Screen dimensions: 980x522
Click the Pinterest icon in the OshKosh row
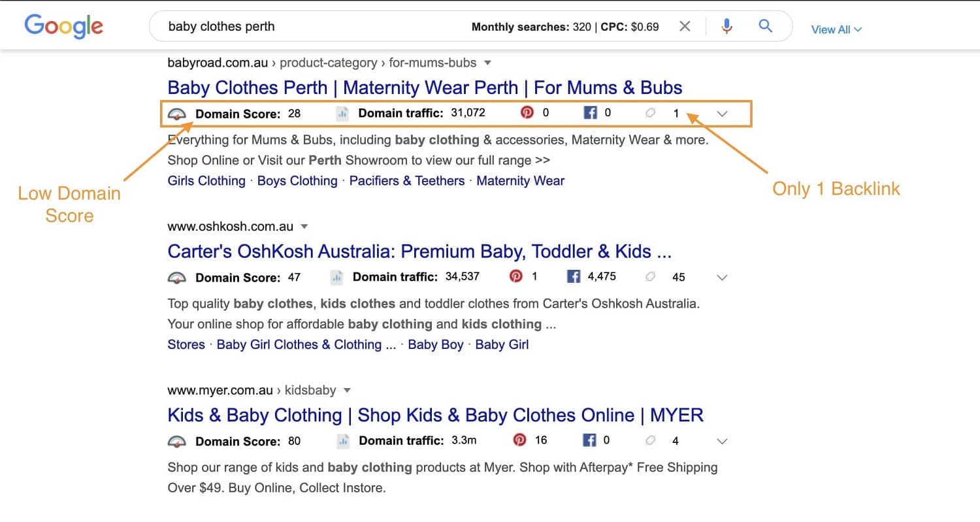pyautogui.click(x=516, y=276)
